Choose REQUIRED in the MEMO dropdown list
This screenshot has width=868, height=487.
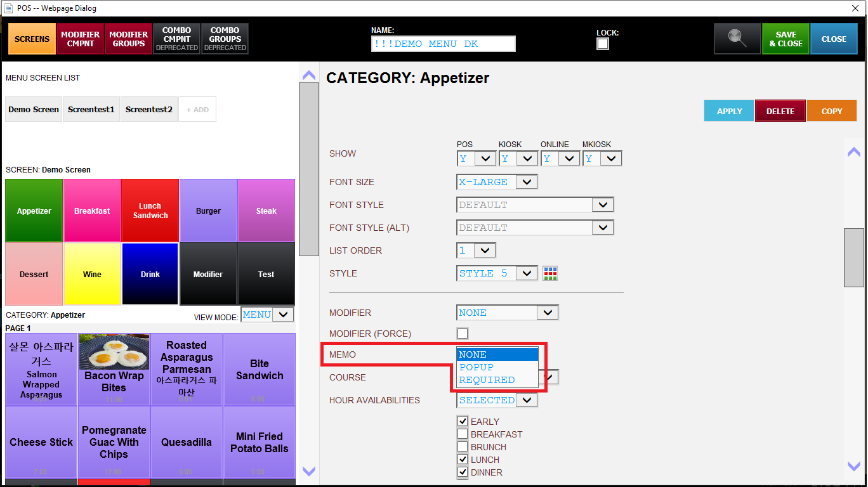coord(487,380)
